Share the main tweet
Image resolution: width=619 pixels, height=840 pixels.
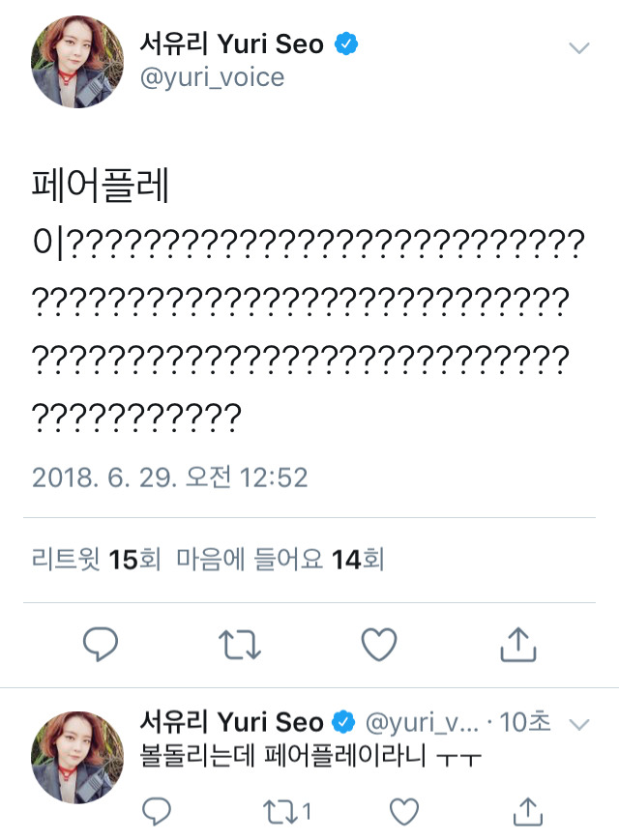coord(518,644)
